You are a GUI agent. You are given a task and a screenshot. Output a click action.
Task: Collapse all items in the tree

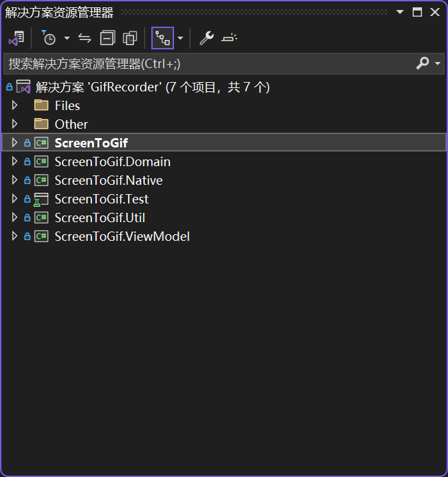107,38
